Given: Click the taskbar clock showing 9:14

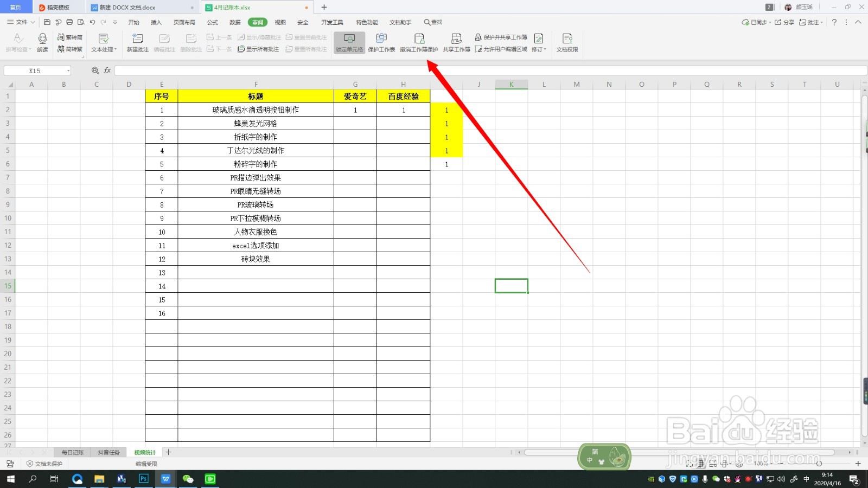Looking at the screenshot, I should (x=827, y=479).
